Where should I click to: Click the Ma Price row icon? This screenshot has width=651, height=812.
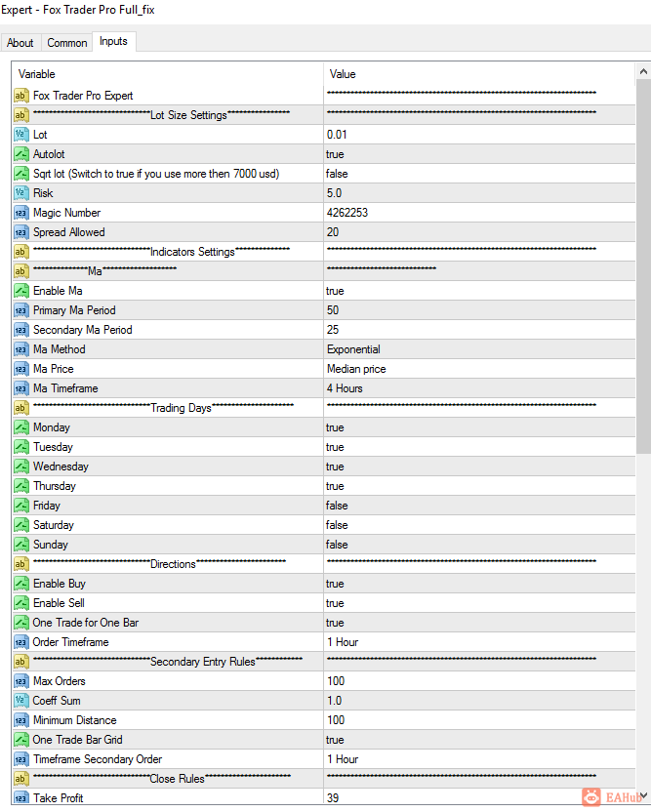21,369
